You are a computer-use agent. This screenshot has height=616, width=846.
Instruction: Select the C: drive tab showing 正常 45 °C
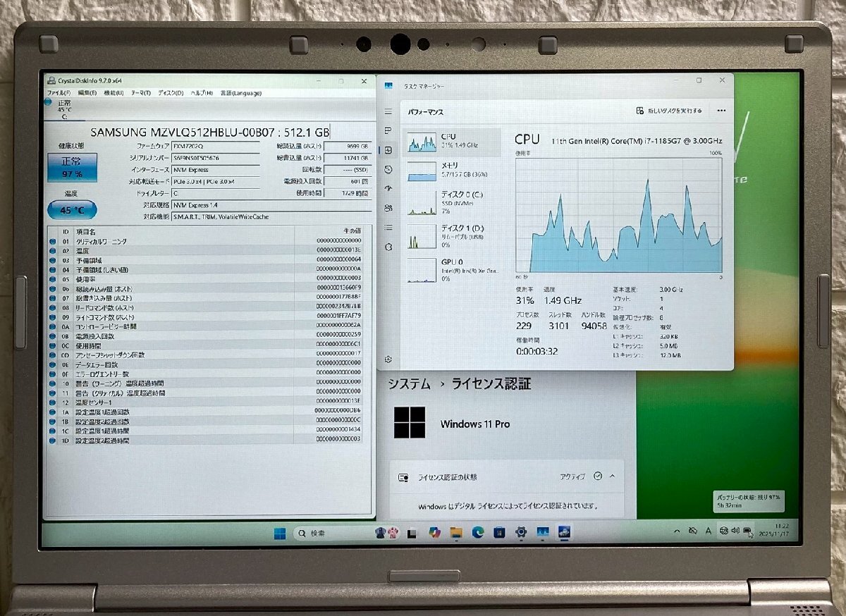[x=64, y=110]
